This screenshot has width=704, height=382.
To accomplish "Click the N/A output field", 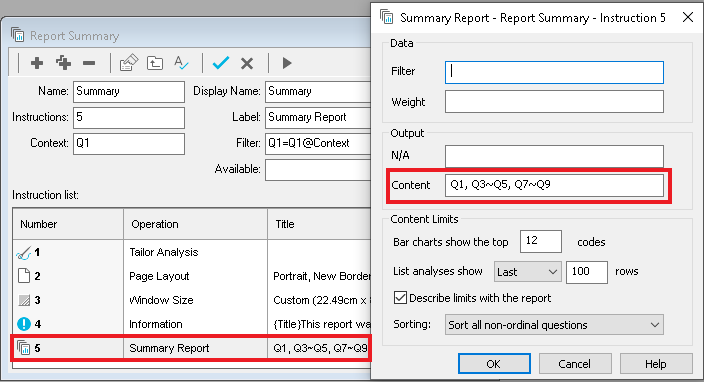I will pos(554,155).
